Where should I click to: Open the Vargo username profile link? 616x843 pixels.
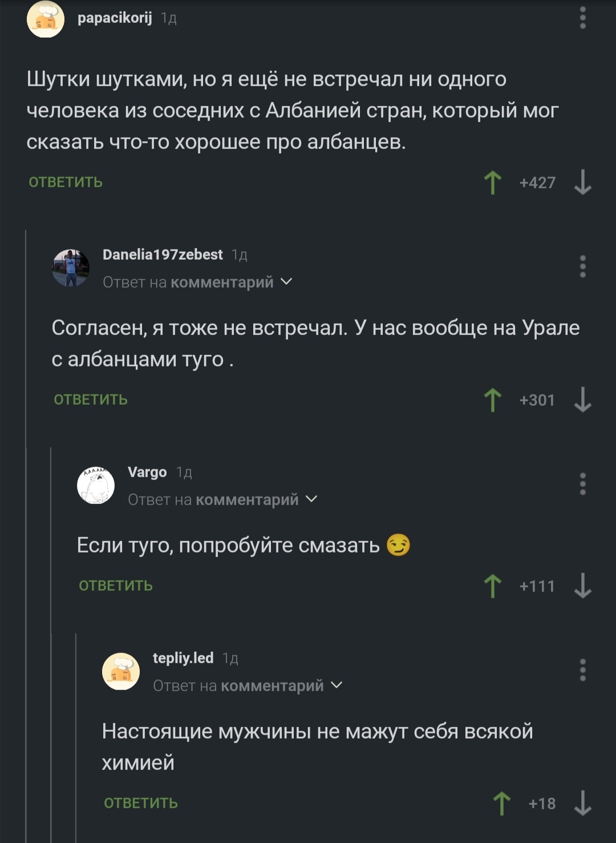pos(147,473)
